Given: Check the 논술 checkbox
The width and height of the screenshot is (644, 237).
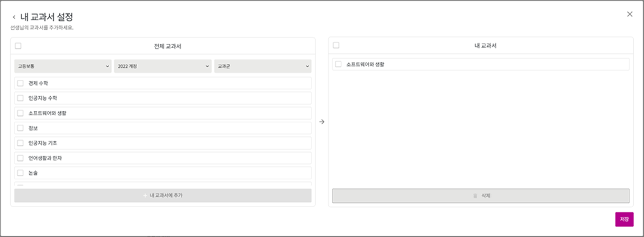Looking at the screenshot, I should tap(20, 172).
